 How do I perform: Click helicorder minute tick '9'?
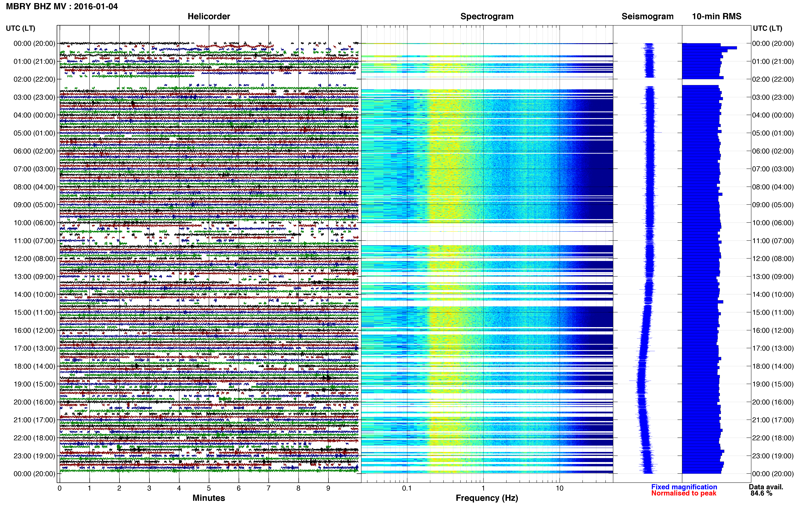tap(328, 488)
